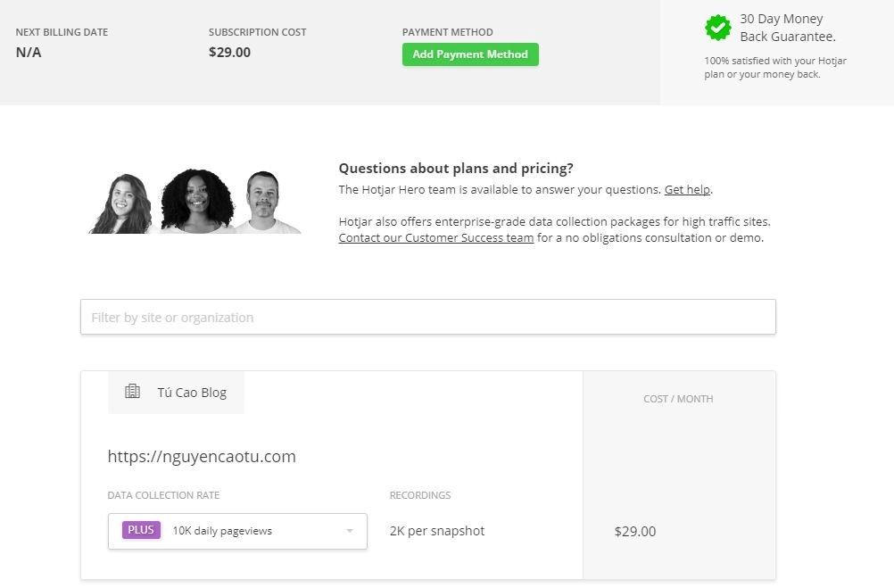Image resolution: width=894 pixels, height=588 pixels.
Task: Click the organization building icon
Action: coord(132,391)
